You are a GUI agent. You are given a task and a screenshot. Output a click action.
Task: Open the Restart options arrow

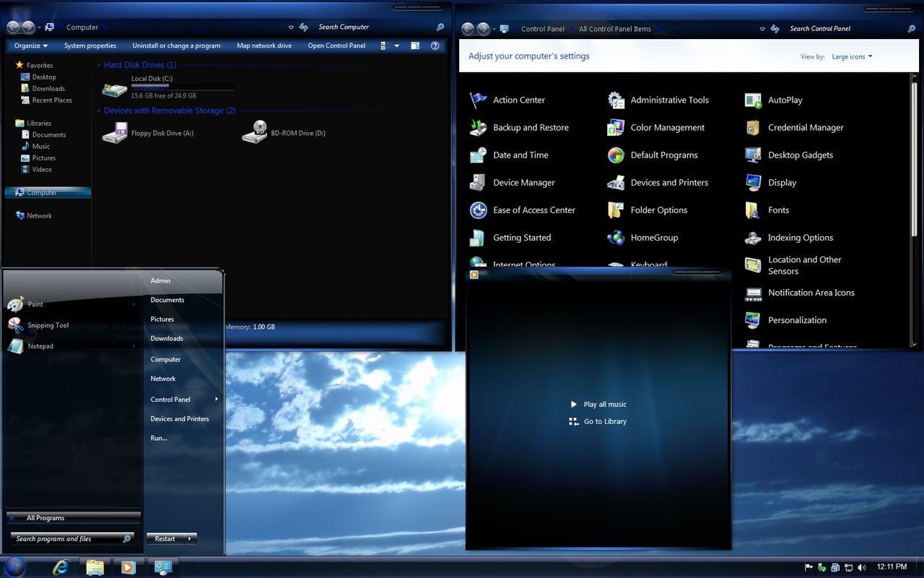coord(188,538)
